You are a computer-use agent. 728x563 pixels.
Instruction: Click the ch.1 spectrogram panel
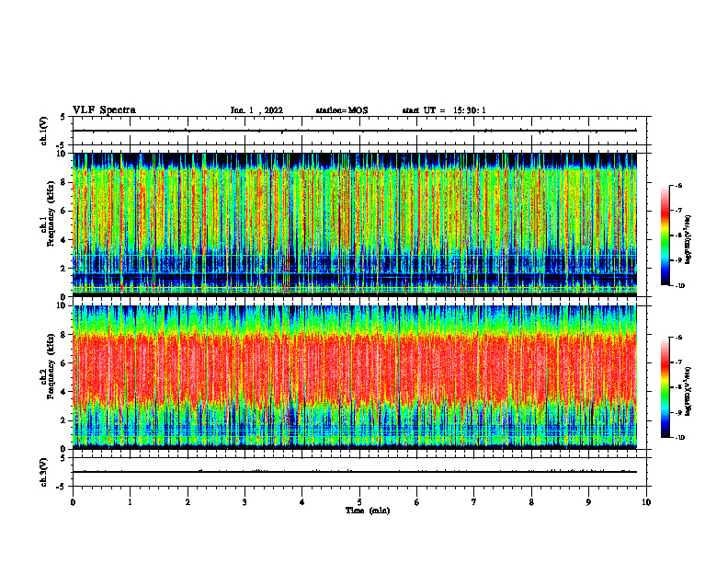(355, 224)
